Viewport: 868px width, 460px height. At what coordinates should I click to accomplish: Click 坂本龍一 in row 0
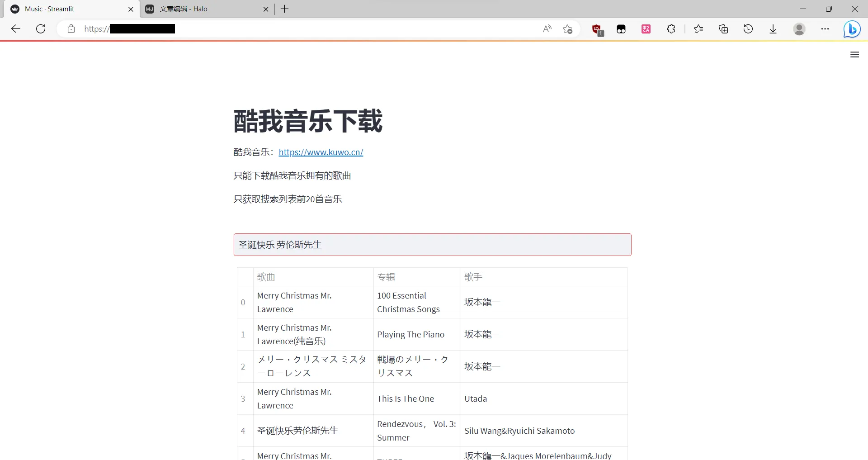[x=482, y=302]
